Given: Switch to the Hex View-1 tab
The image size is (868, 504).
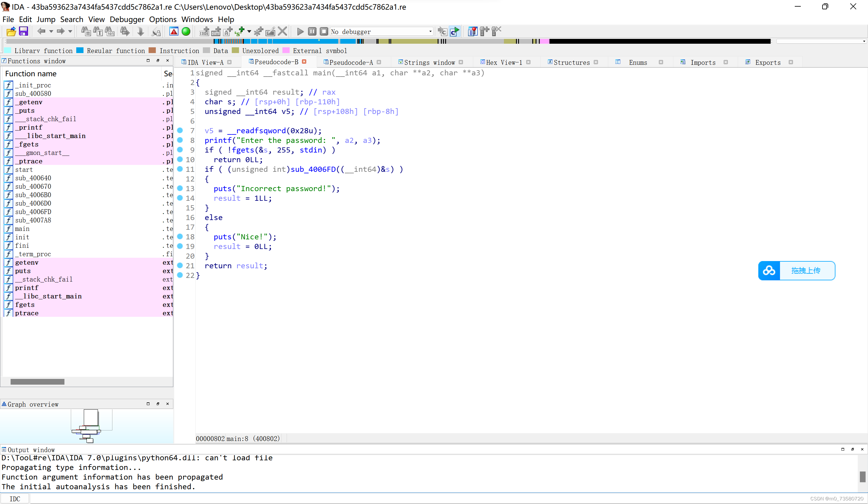Looking at the screenshot, I should click(504, 62).
